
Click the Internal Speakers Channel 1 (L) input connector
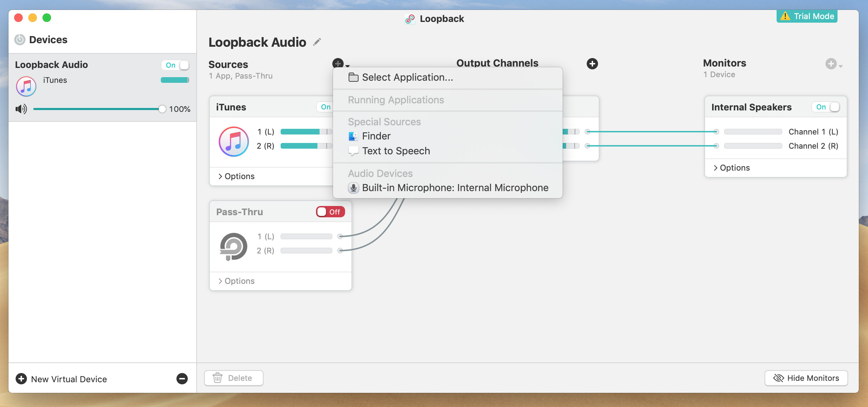coord(716,132)
